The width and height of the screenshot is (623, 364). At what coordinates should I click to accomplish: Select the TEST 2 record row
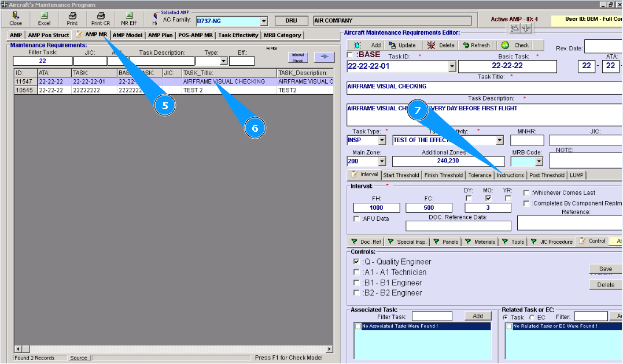point(174,90)
